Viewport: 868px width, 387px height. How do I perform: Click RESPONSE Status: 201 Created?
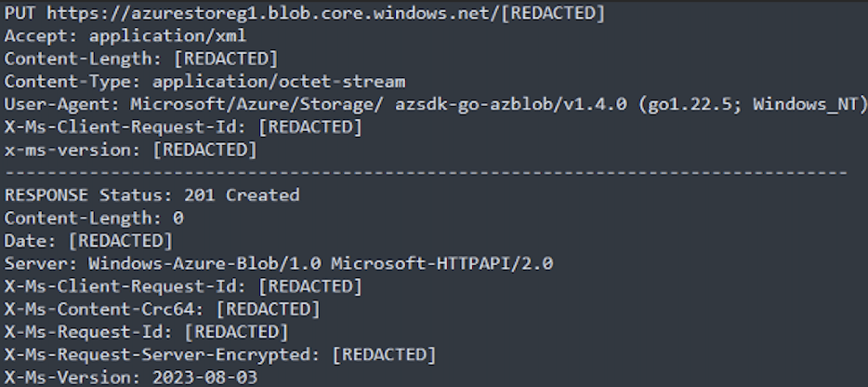[151, 195]
